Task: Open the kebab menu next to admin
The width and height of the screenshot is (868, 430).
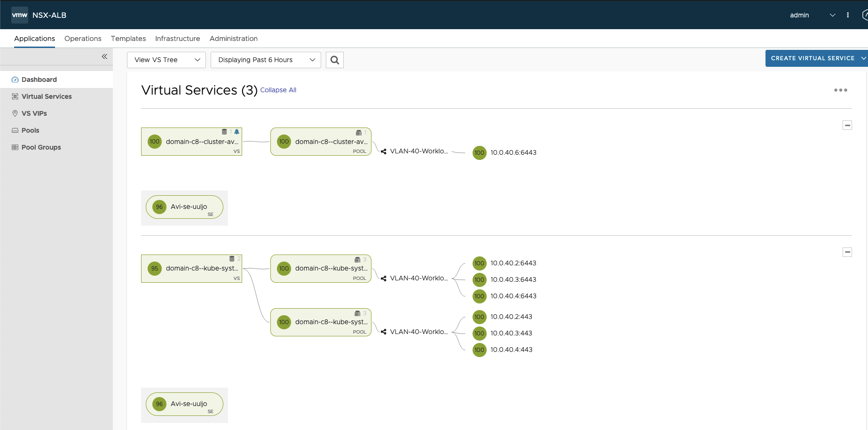Action: pyautogui.click(x=848, y=15)
